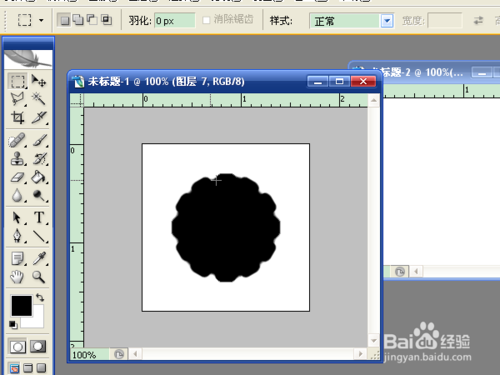Image resolution: width=500 pixels, height=375 pixels.
Task: Select the Hand tool
Action: tap(17, 277)
